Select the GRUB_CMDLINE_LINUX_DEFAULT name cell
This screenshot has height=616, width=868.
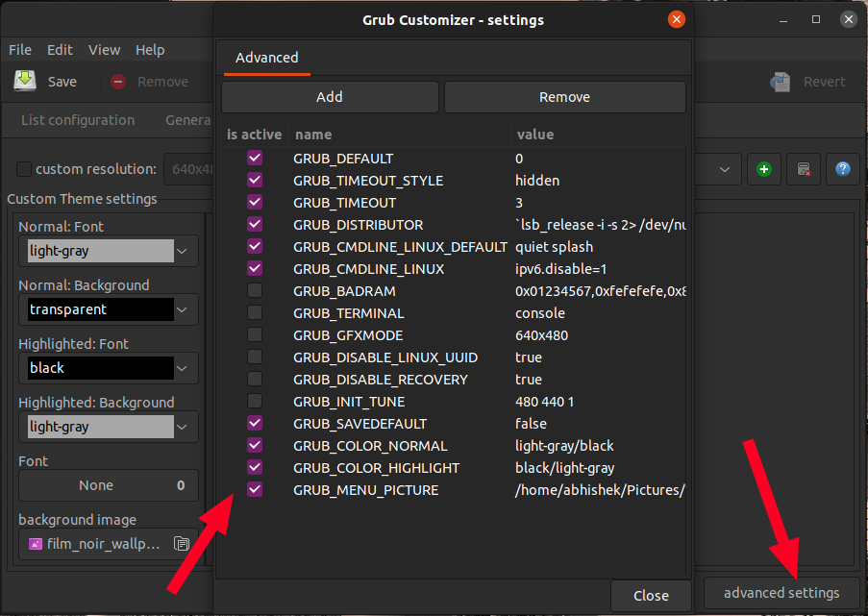point(400,247)
